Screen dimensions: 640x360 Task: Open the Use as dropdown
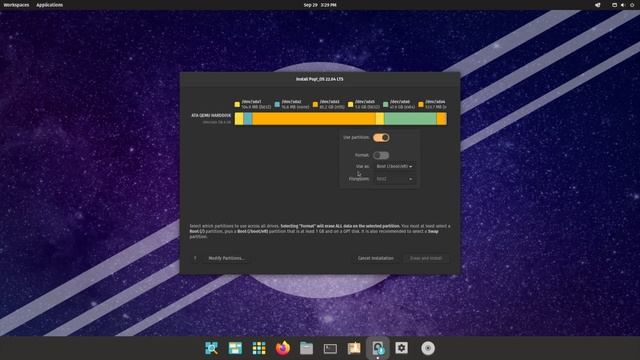[394, 167]
